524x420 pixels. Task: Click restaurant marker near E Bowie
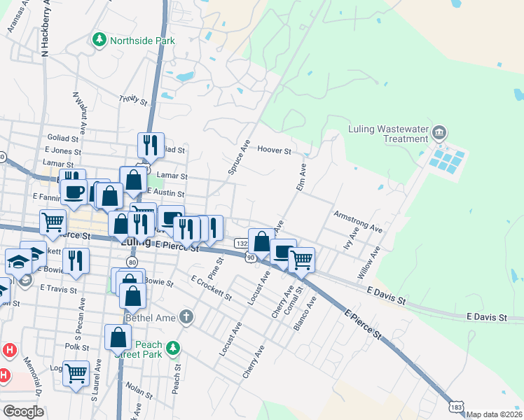pyautogui.click(x=76, y=261)
